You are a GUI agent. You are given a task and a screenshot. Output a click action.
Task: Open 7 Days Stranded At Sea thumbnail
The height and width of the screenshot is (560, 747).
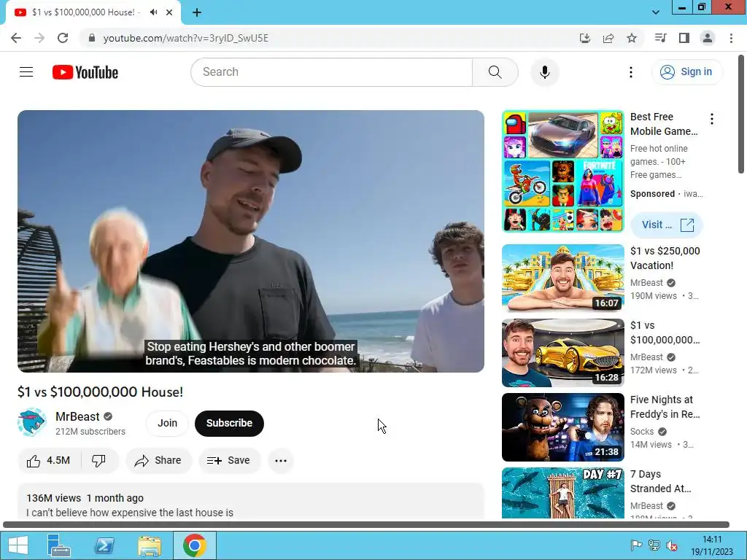pyautogui.click(x=562, y=493)
